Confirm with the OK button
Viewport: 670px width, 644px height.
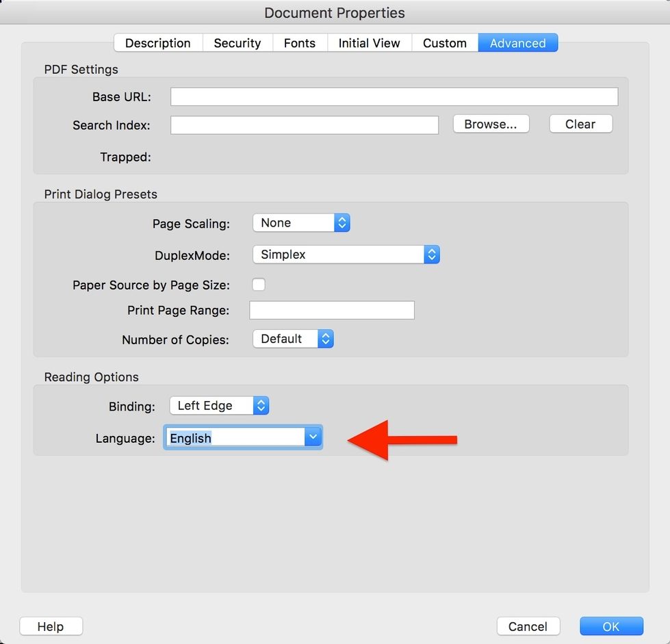click(x=611, y=626)
